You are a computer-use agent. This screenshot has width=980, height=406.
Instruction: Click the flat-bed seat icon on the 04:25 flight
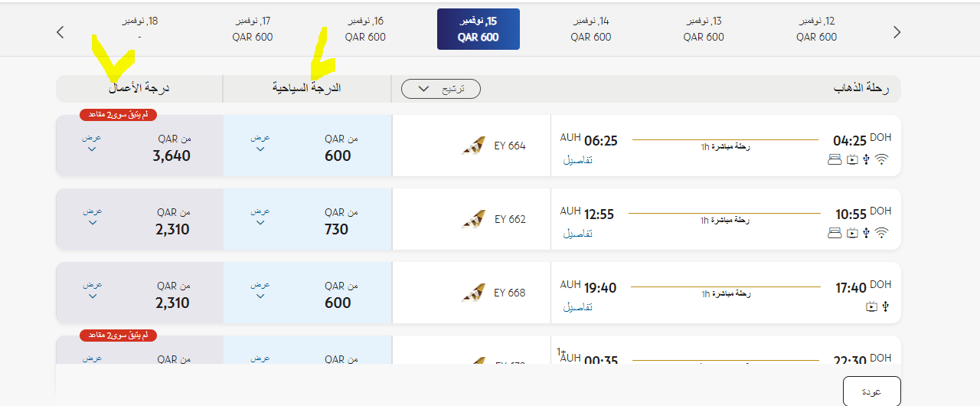point(835,159)
